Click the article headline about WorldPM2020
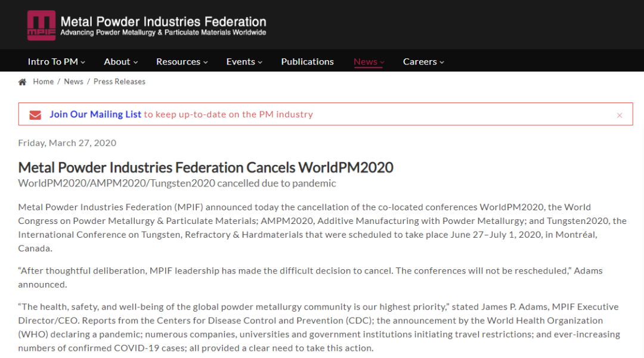This screenshot has height=358, width=644. point(206,167)
